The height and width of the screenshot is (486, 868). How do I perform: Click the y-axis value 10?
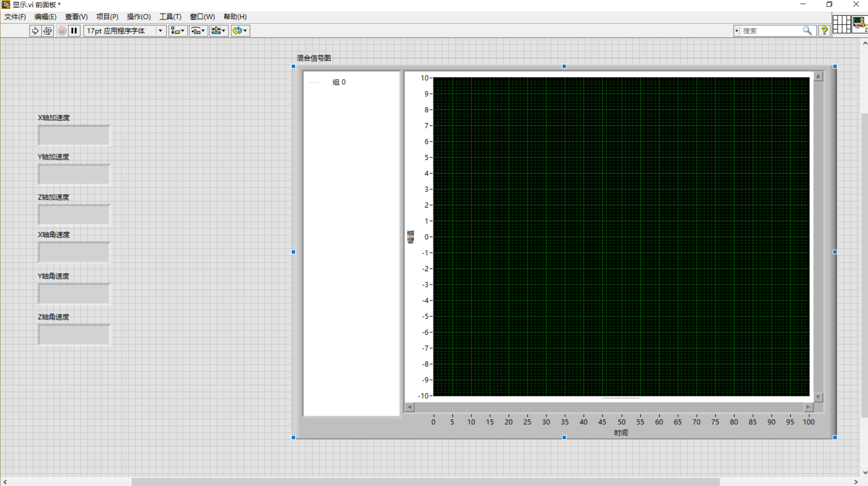[x=424, y=78]
